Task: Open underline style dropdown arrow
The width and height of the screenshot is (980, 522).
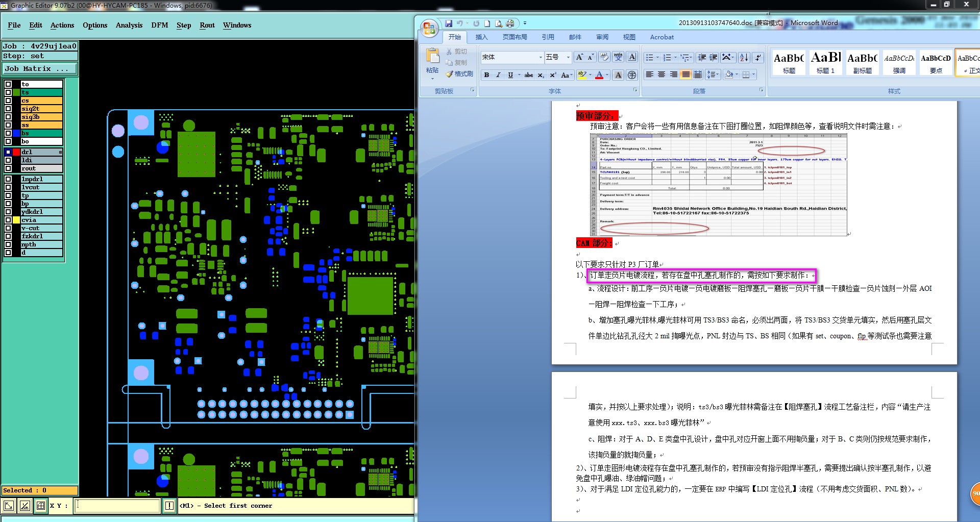Action: click(519, 75)
